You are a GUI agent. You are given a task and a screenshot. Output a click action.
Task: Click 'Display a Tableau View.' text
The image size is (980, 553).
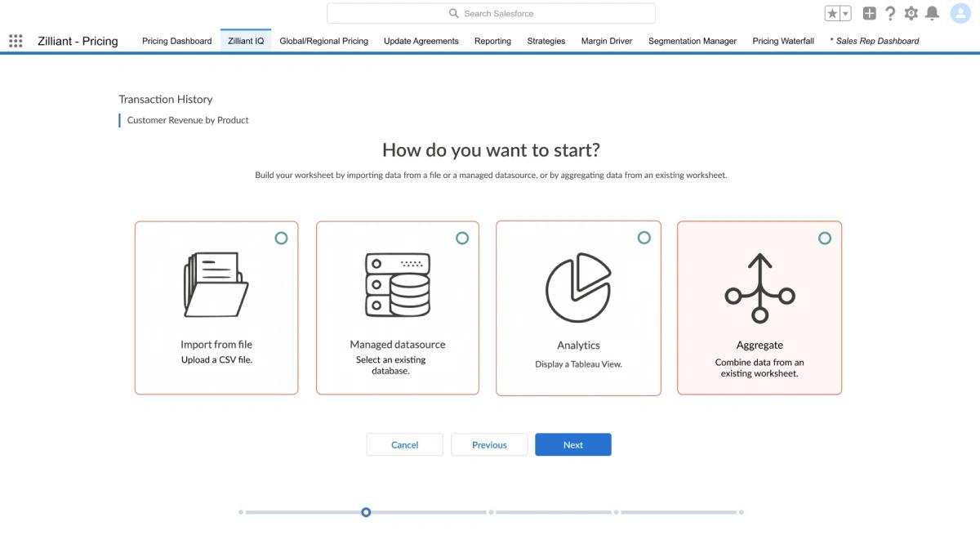578,364
